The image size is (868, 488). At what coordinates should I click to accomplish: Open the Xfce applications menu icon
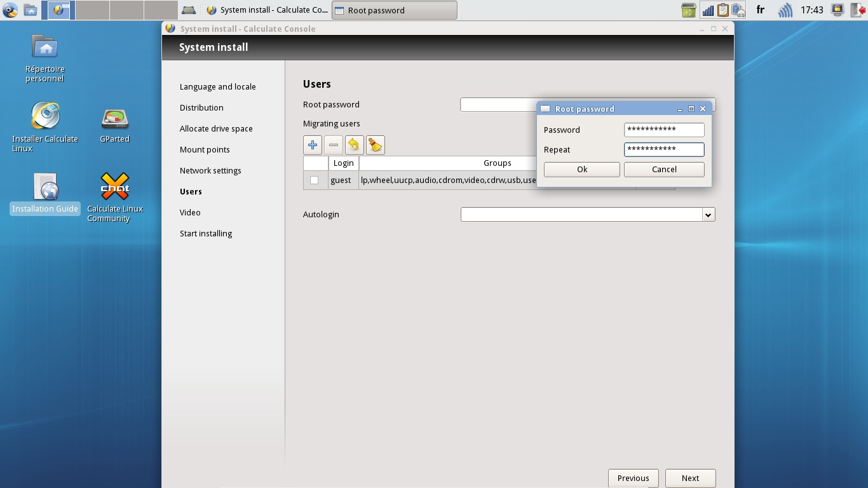point(10,10)
